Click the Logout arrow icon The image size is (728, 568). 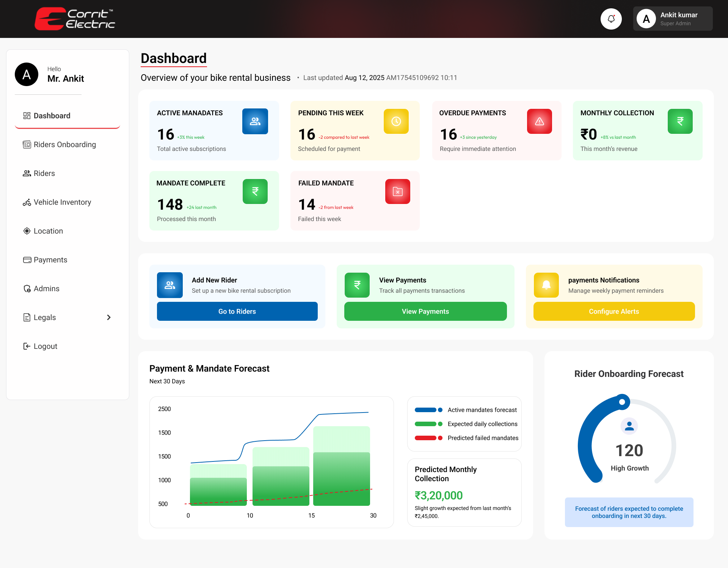(x=27, y=346)
